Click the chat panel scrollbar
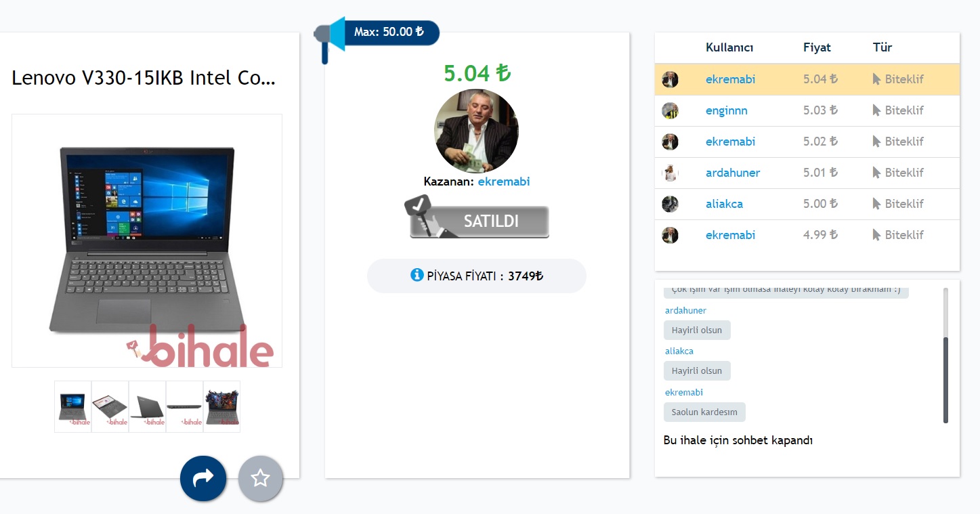Viewport: 980px width, 514px height. (945, 356)
